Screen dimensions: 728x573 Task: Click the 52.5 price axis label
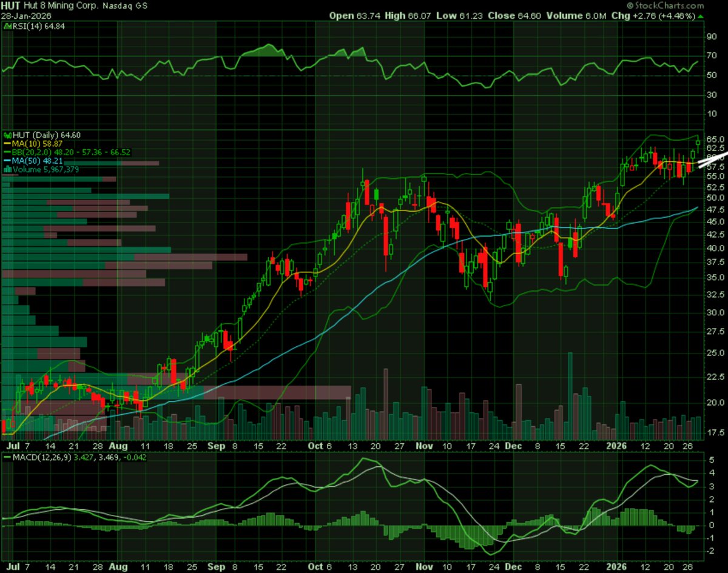pos(714,187)
